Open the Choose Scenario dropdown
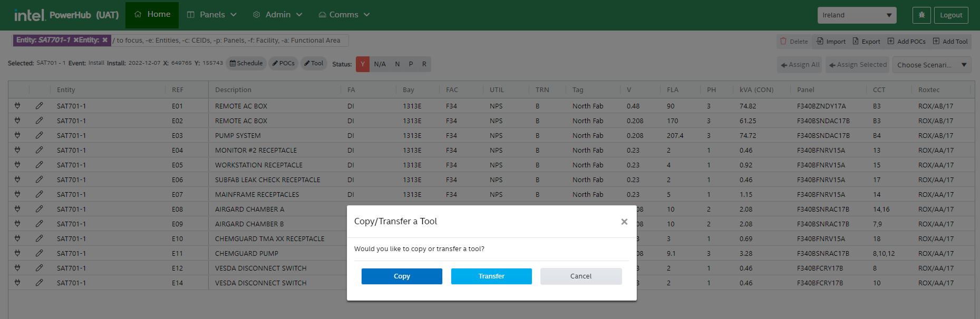This screenshot has height=319, width=980. point(932,65)
